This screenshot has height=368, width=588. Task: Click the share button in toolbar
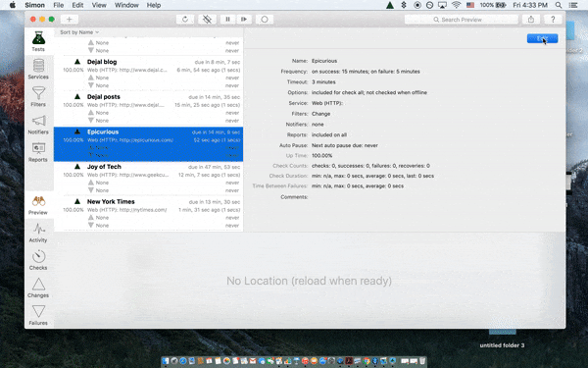coord(531,20)
